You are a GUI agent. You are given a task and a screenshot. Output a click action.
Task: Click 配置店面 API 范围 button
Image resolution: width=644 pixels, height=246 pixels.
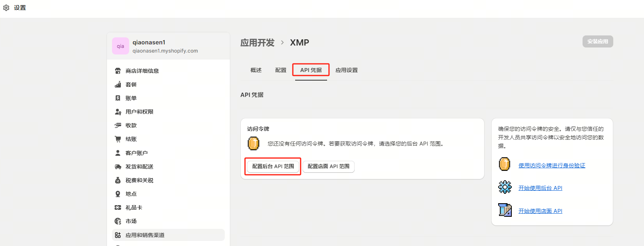(x=328, y=166)
